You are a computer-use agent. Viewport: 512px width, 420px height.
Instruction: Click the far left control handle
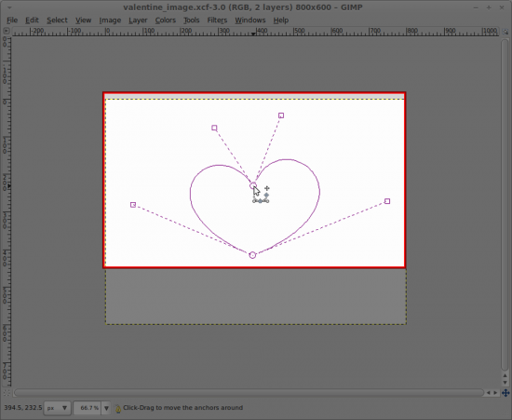pyautogui.click(x=133, y=205)
